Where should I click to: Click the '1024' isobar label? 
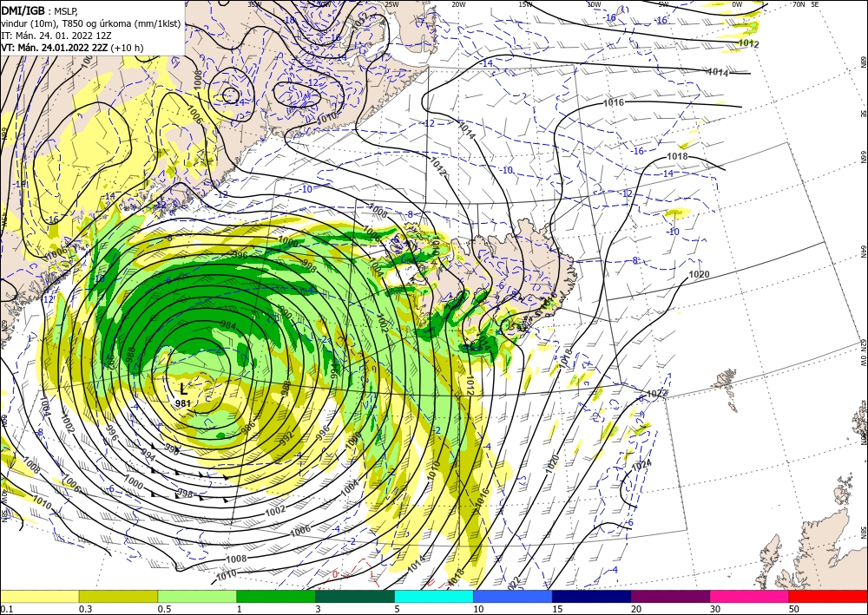click(x=641, y=465)
